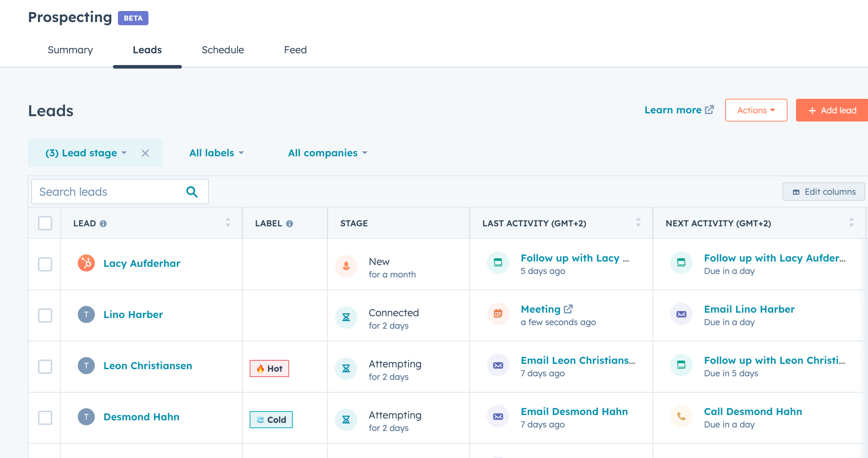The width and height of the screenshot is (868, 458).
Task: Go to the Schedule tab
Action: (x=223, y=50)
